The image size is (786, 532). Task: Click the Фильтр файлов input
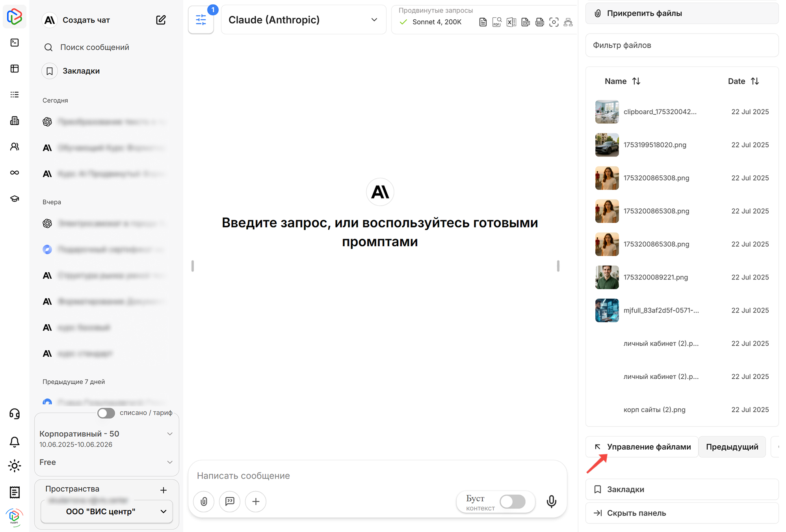(682, 45)
